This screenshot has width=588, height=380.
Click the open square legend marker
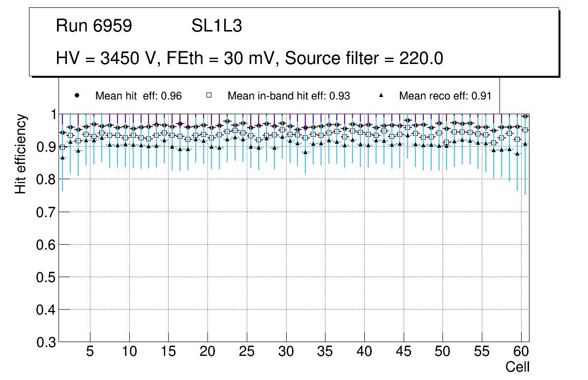pyautogui.click(x=209, y=95)
